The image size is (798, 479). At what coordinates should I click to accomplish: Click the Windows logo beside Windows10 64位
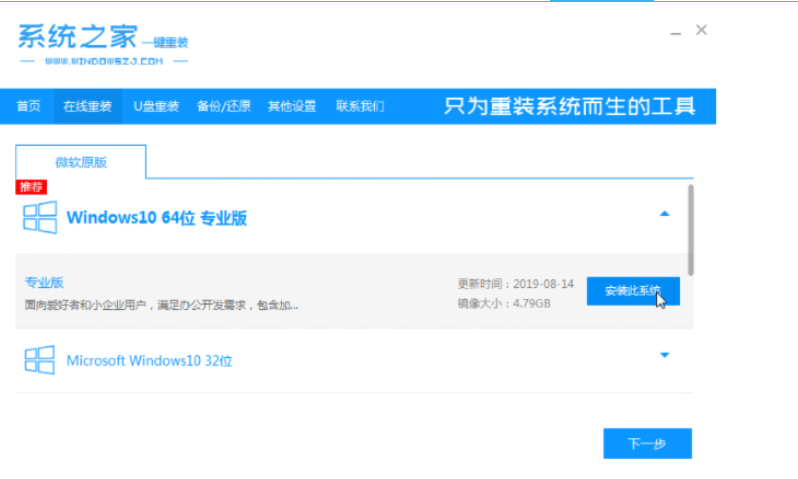pos(40,217)
